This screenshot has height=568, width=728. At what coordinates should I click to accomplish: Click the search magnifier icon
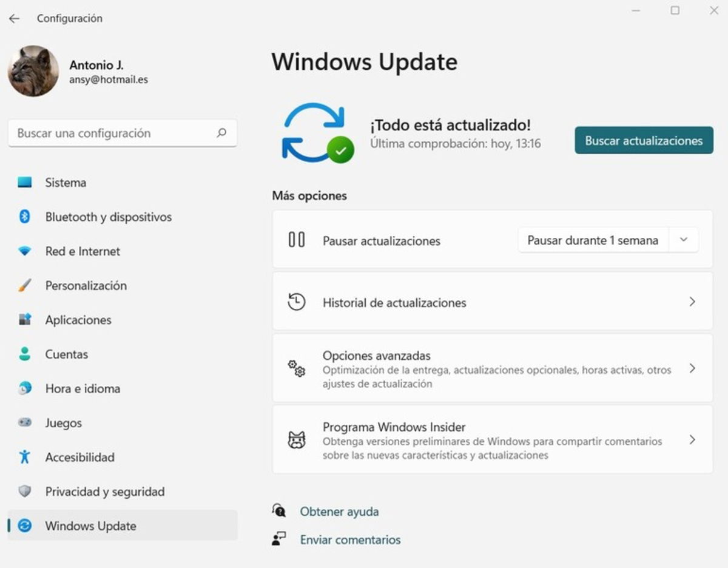[x=221, y=133]
